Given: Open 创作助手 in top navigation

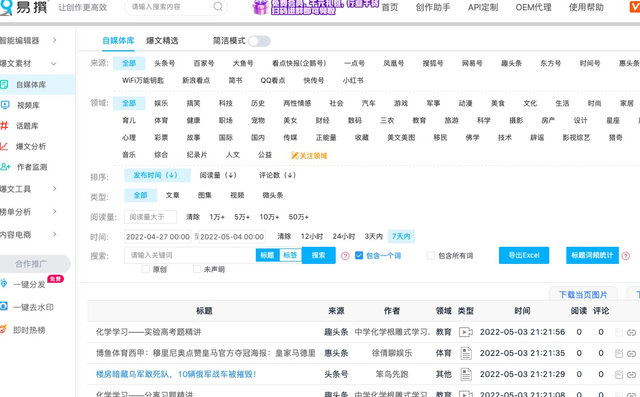Looking at the screenshot, I should point(433,7).
